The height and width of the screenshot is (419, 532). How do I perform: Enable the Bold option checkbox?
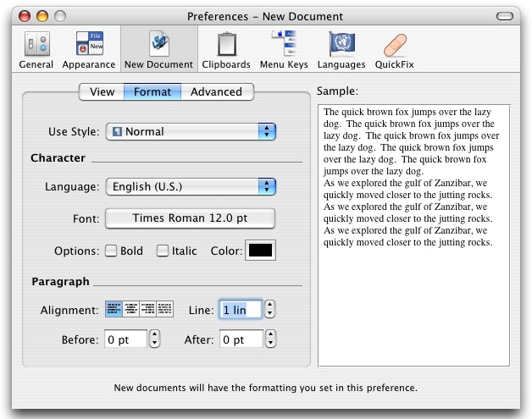point(111,251)
